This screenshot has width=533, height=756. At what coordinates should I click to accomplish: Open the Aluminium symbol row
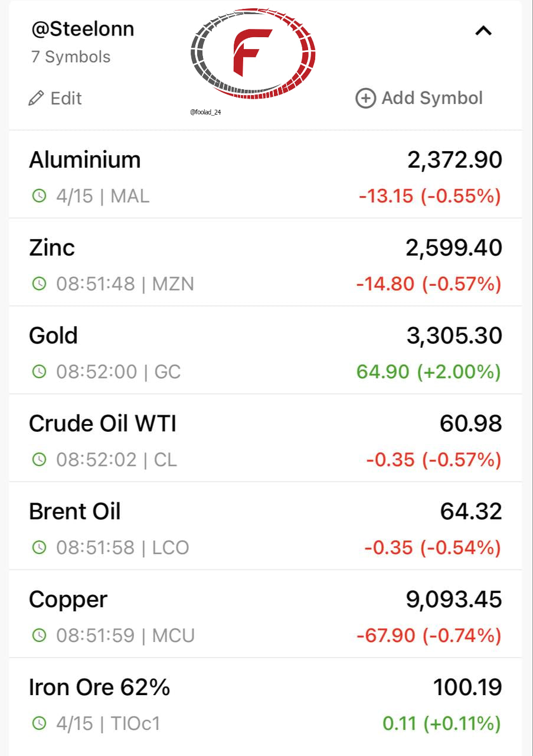85,160
